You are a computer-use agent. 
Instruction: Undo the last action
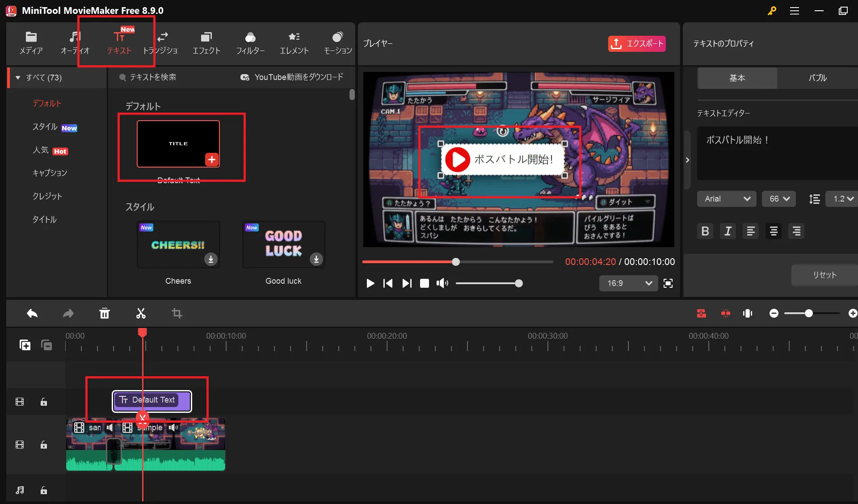click(x=32, y=314)
